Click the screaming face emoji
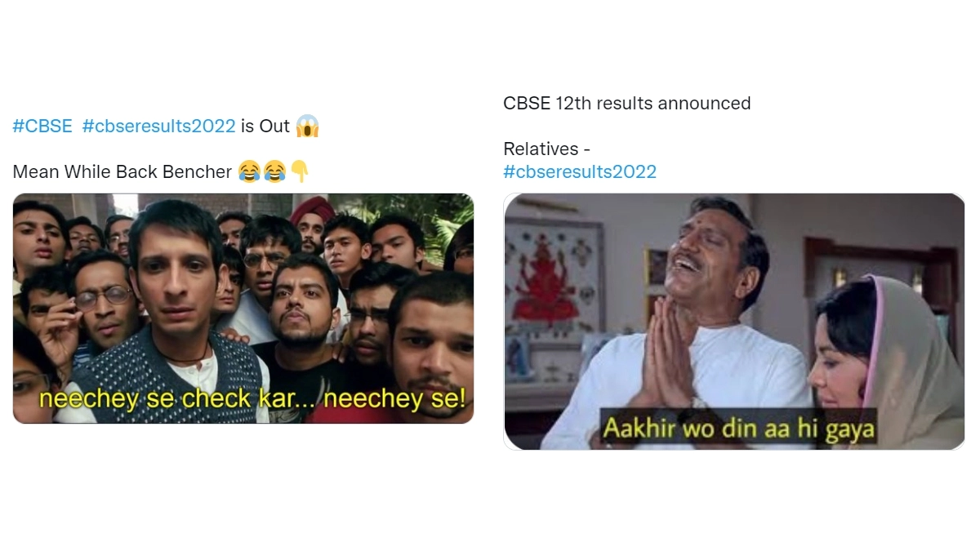The width and height of the screenshot is (980, 551). (307, 127)
